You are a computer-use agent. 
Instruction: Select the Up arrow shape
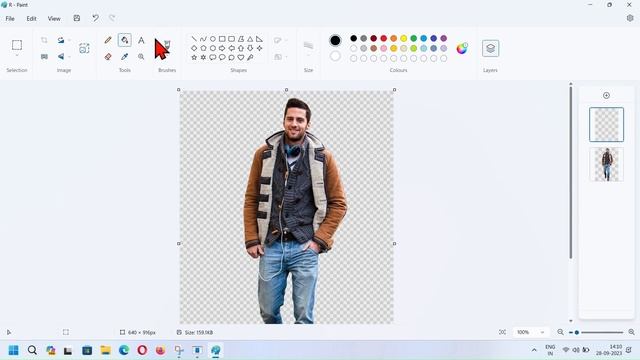pos(241,48)
